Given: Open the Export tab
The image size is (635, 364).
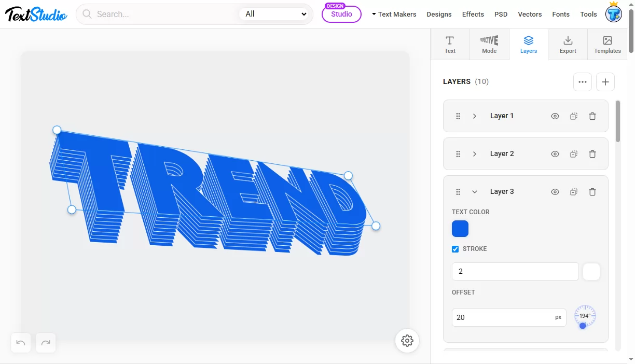Looking at the screenshot, I should (x=568, y=45).
